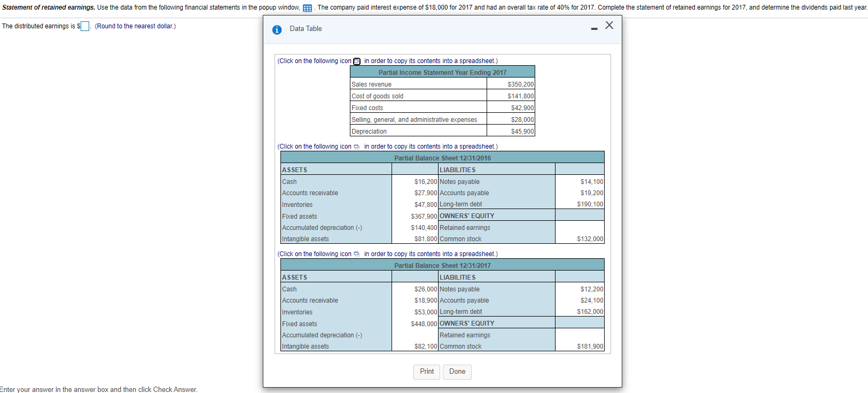Click the Partial Balance Sheet 12/31/2017 header
The height and width of the screenshot is (393, 868).
tap(442, 266)
